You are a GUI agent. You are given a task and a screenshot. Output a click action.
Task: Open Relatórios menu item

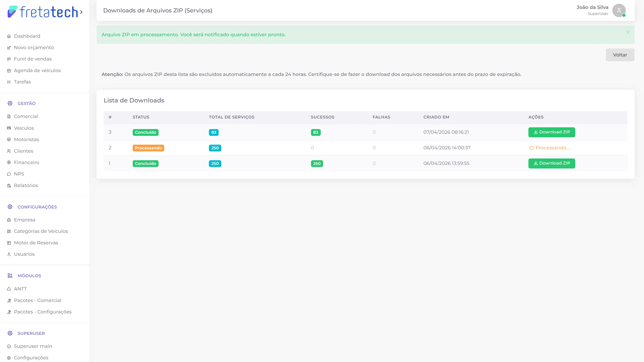click(x=26, y=185)
